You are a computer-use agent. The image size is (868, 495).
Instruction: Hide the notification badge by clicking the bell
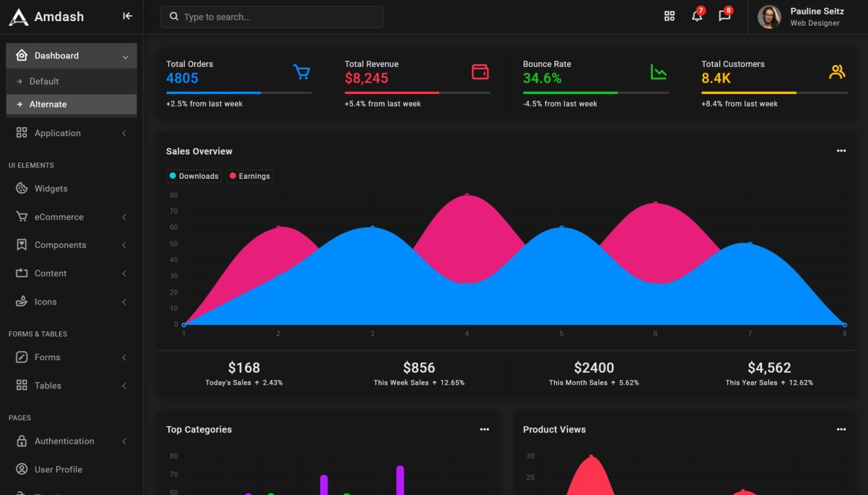click(x=696, y=16)
